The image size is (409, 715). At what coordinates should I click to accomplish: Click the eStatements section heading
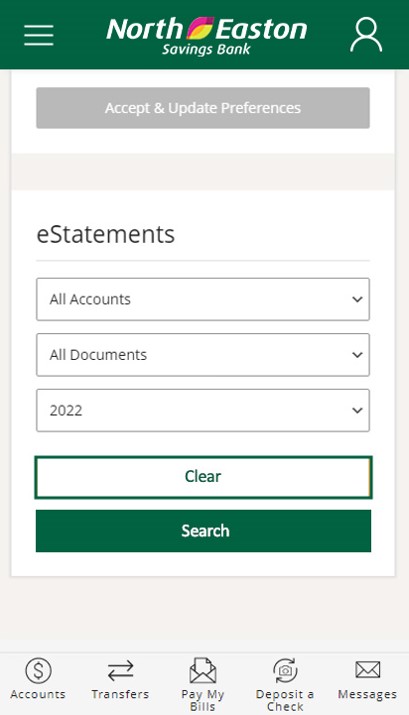click(x=105, y=234)
